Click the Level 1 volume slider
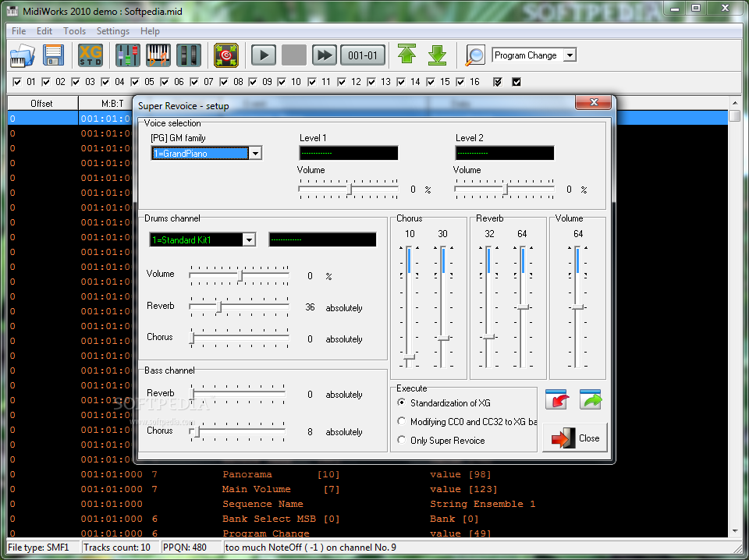This screenshot has height=560, width=749. [348, 190]
